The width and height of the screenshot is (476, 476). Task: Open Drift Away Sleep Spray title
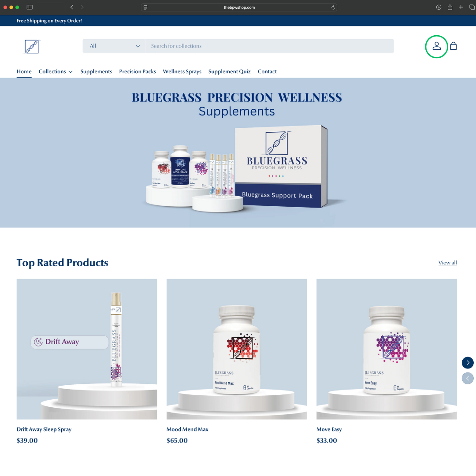pos(44,429)
